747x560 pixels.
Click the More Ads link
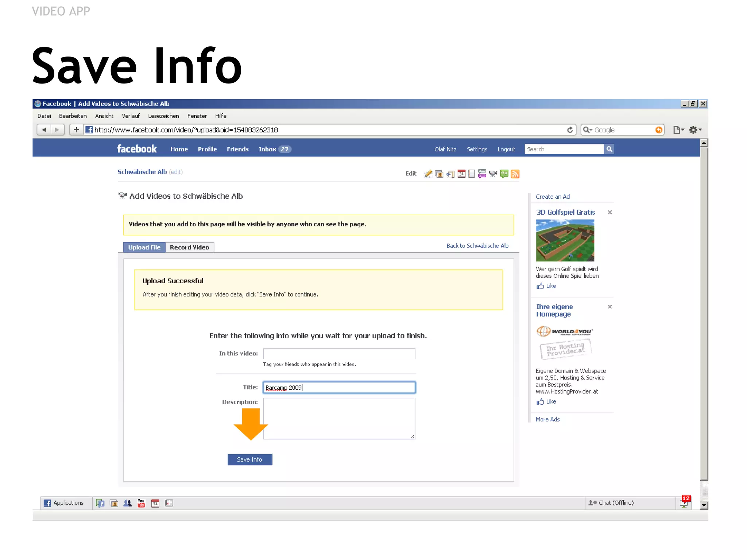pyautogui.click(x=547, y=420)
